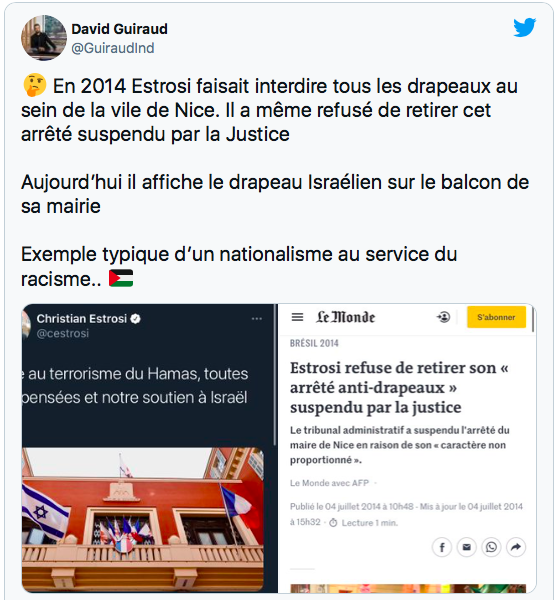Screen dimensions: 554x600
Task: Open the Estrosi anti-drapeaux article headline
Action: [x=399, y=387]
